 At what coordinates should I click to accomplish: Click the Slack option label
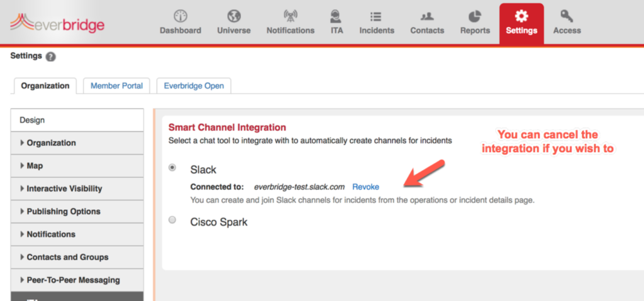click(x=203, y=170)
